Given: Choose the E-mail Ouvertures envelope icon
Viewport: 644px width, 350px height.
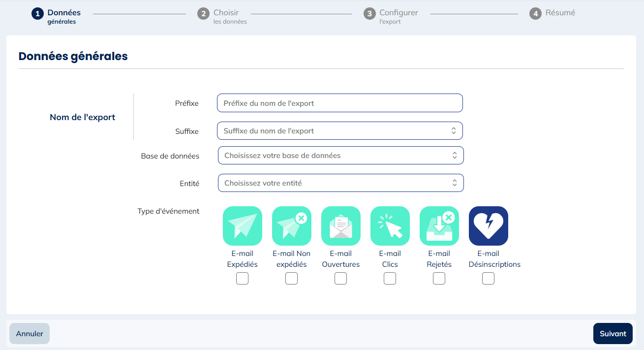Looking at the screenshot, I should (340, 226).
